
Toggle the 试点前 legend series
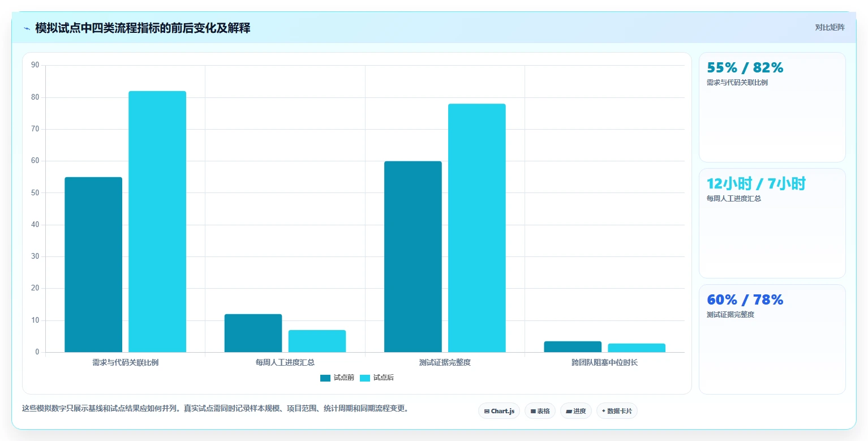pyautogui.click(x=337, y=378)
